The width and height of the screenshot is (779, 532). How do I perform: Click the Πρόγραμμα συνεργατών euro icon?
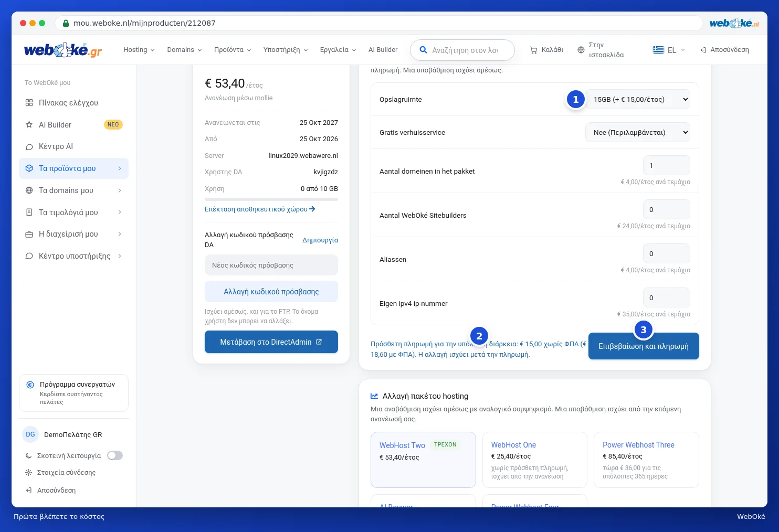[x=30, y=385]
